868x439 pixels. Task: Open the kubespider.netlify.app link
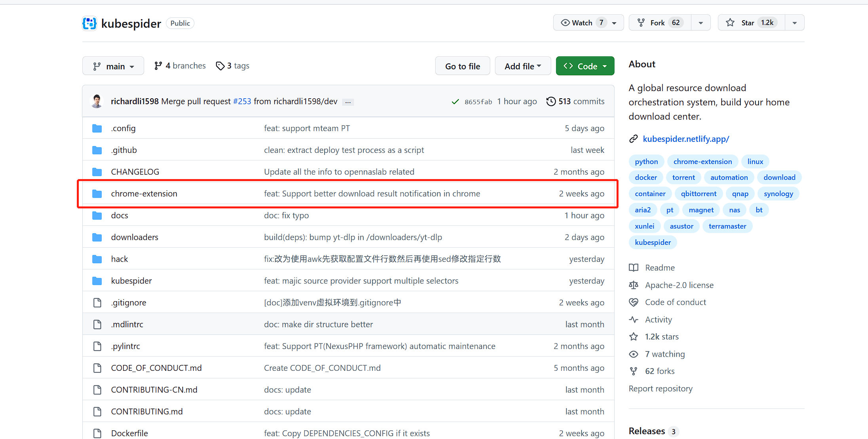tap(686, 139)
